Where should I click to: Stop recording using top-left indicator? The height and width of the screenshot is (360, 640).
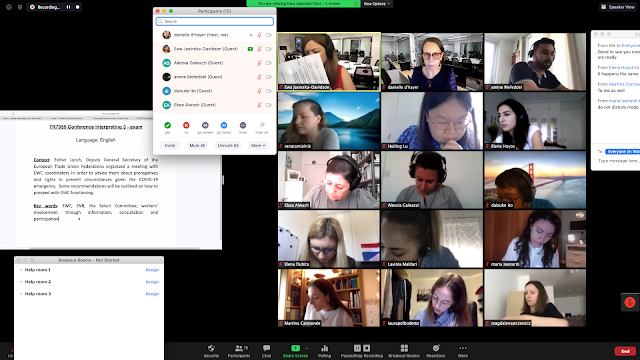click(78, 7)
